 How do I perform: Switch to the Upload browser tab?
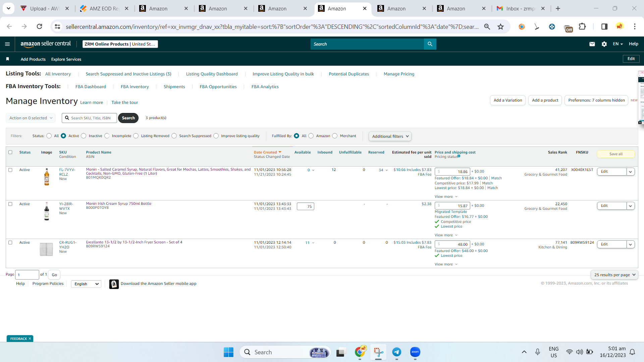point(45,8)
